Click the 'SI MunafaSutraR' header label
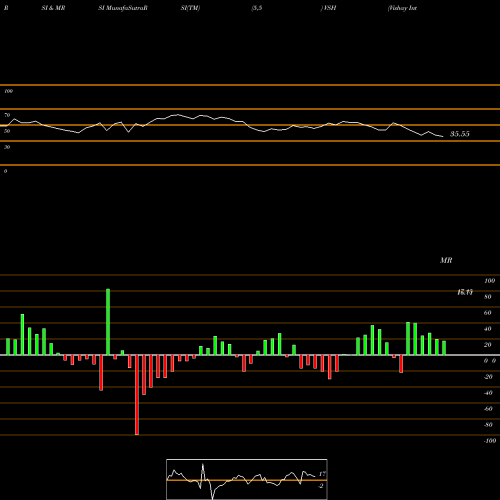 tap(123, 8)
